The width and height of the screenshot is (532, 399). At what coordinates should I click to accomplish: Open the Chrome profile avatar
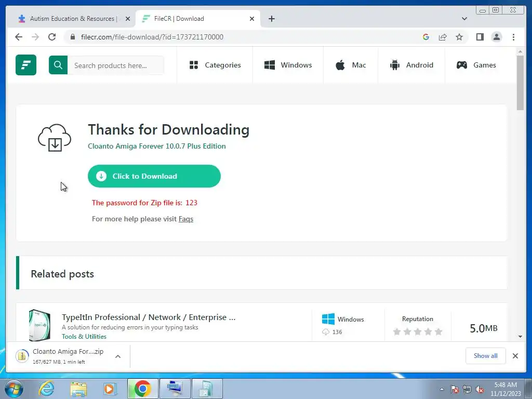[497, 37]
